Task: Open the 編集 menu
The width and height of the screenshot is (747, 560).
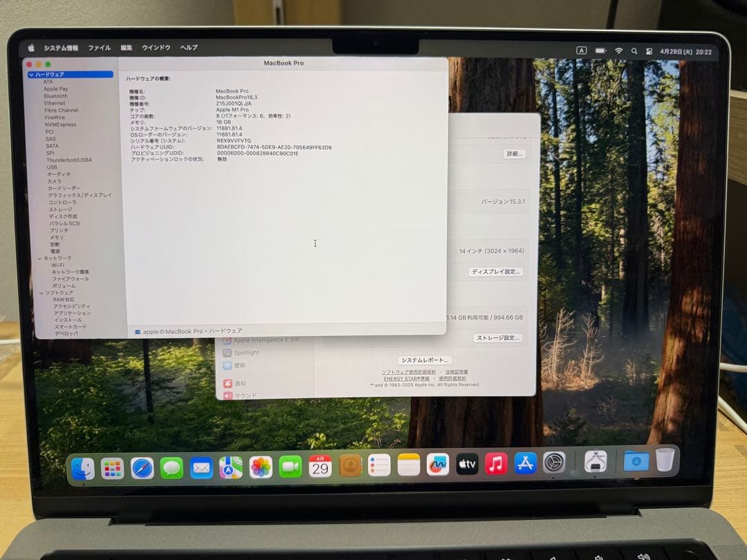Action: (x=127, y=48)
